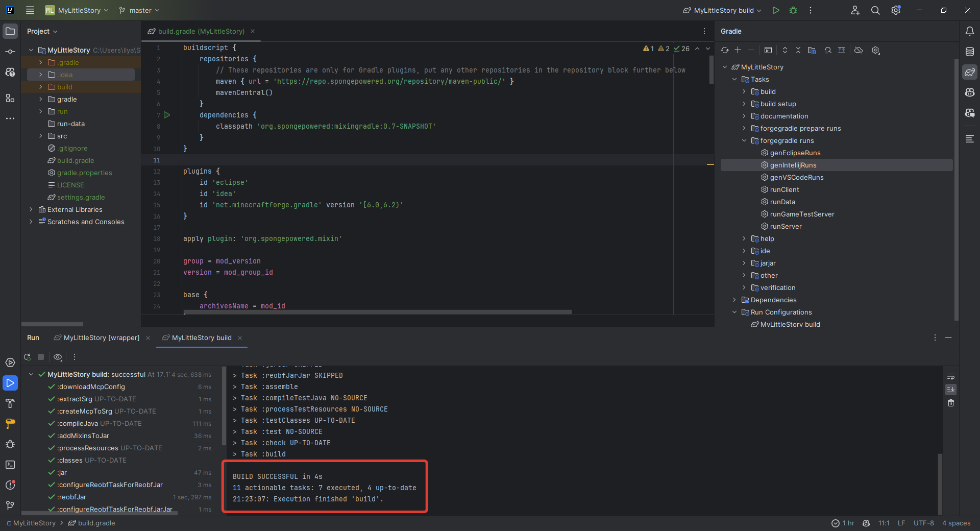980x531 pixels.
Task: Select the runClient Gradle task
Action: (x=785, y=189)
